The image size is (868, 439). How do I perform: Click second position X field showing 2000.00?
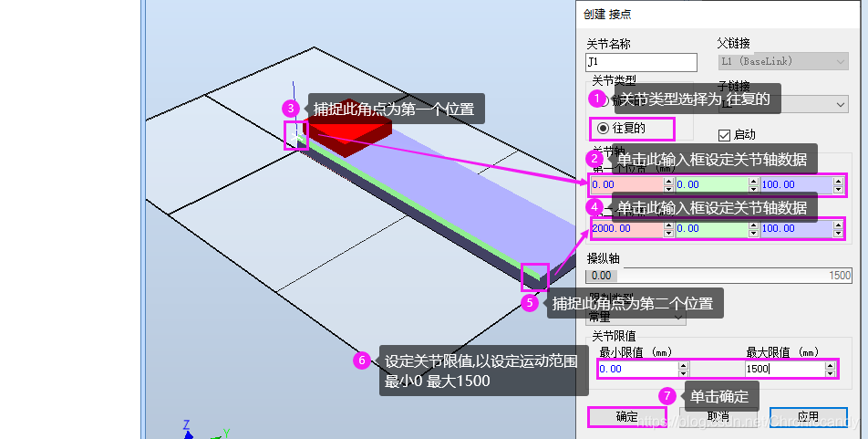click(626, 228)
